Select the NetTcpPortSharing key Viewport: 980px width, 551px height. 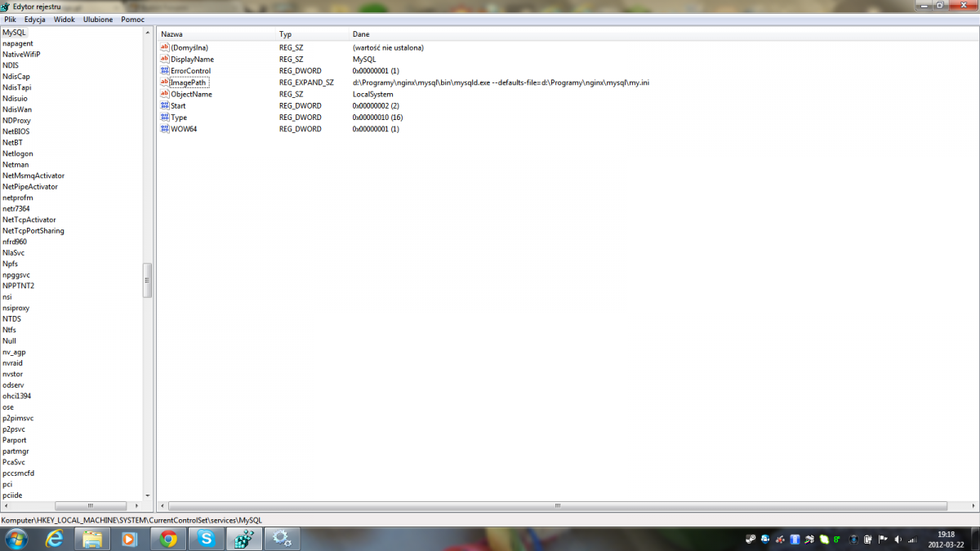[33, 230]
